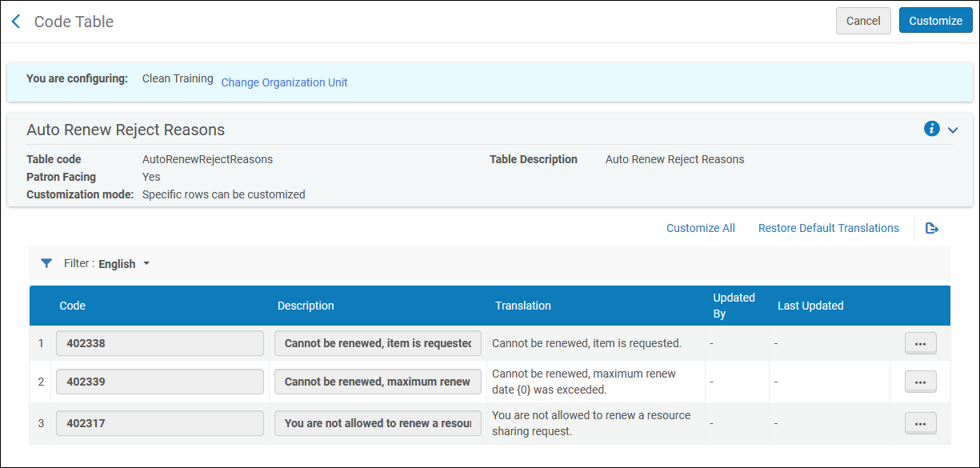This screenshot has width=980, height=468.
Task: Collapse the Auto Renew Reject Reasons section
Action: coord(953,130)
